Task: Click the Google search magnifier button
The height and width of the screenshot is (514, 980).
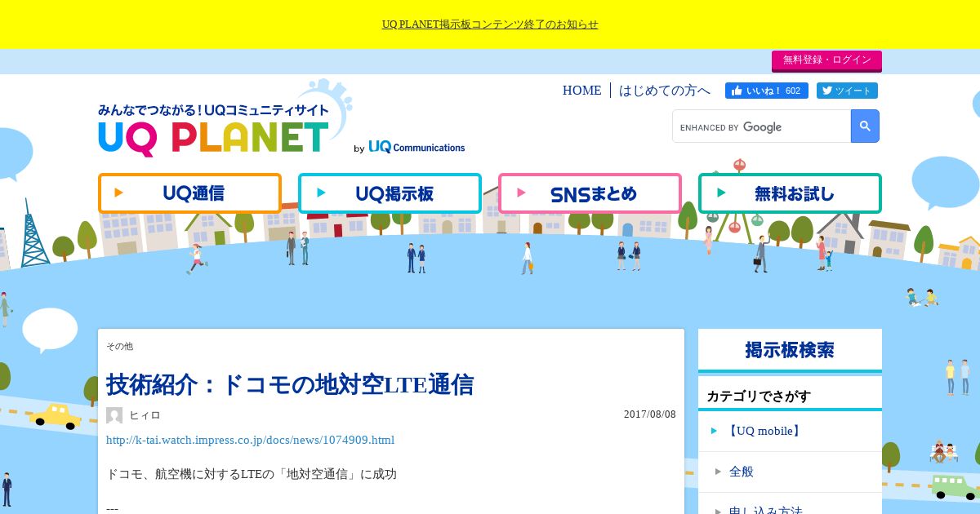Action: click(x=865, y=126)
